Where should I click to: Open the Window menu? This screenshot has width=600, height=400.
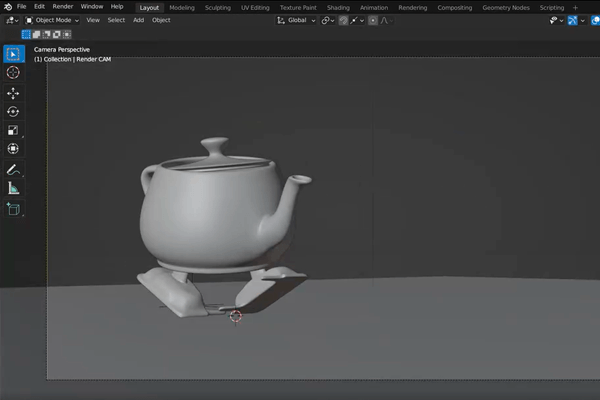pos(92,7)
